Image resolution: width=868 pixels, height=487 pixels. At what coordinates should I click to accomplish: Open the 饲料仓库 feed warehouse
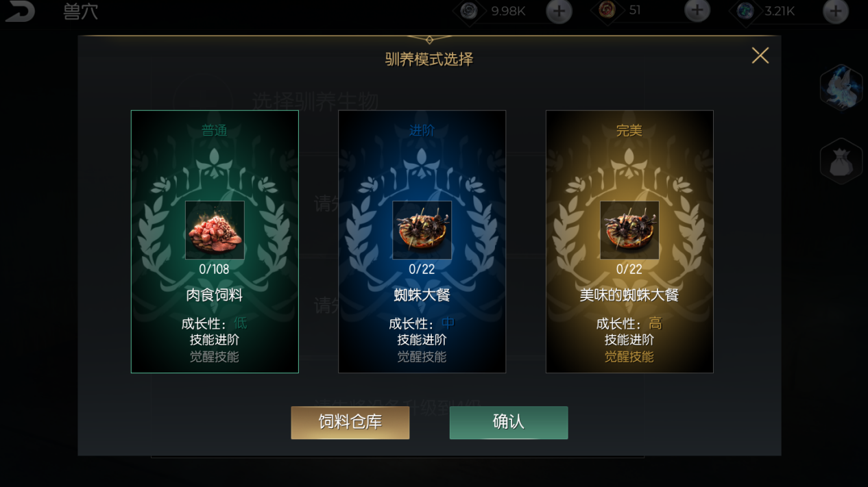350,423
